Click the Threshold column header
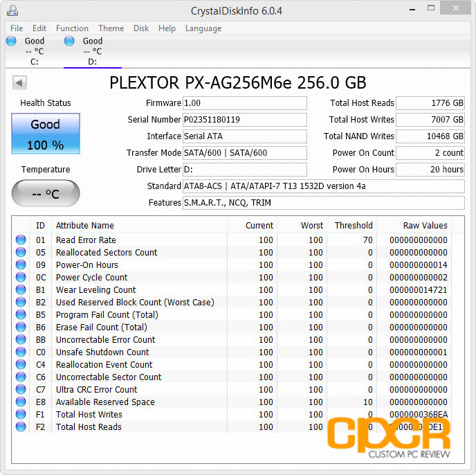The width and height of the screenshot is (476, 475). coord(352,225)
